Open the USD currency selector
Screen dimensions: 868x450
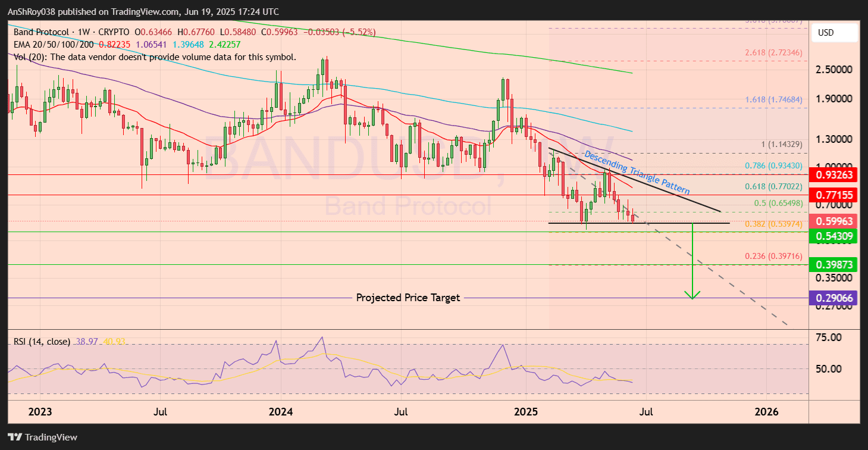(833, 33)
